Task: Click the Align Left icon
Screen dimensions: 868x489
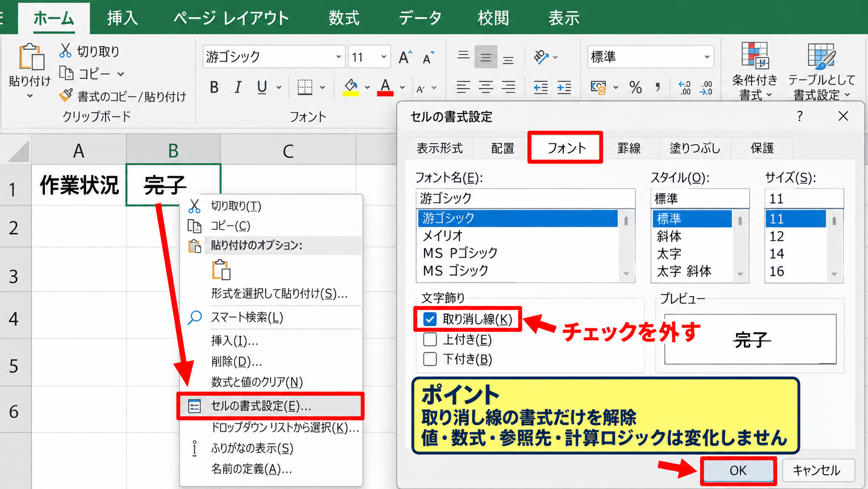Action: click(x=463, y=87)
